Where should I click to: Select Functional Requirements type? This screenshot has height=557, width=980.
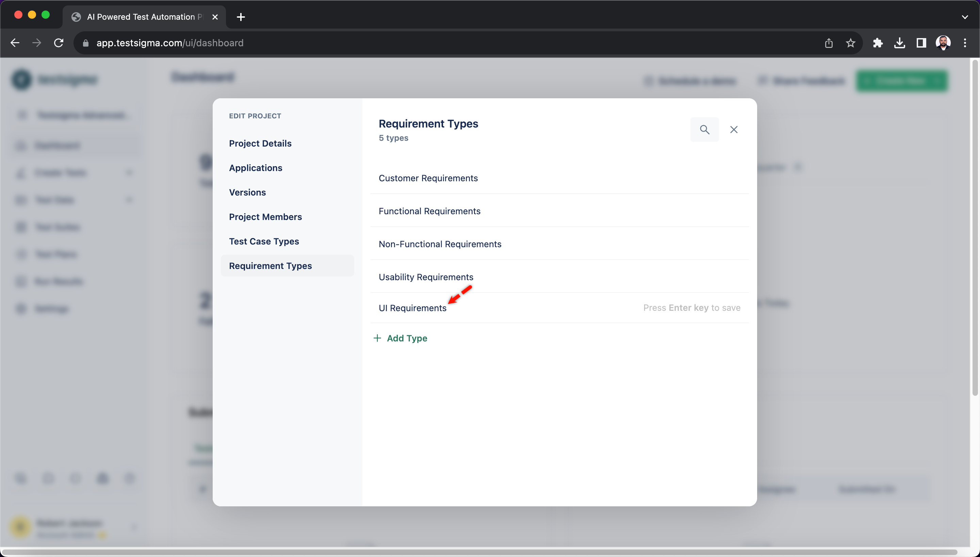point(429,211)
